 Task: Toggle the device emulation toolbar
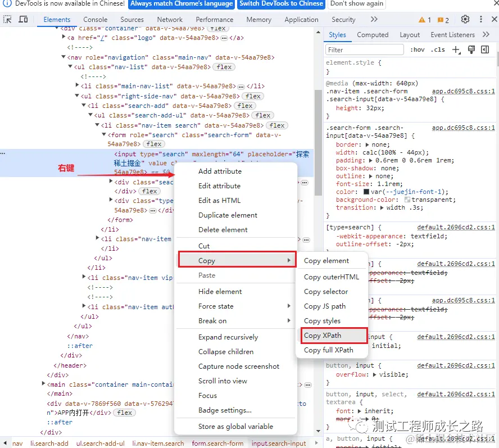22,19
